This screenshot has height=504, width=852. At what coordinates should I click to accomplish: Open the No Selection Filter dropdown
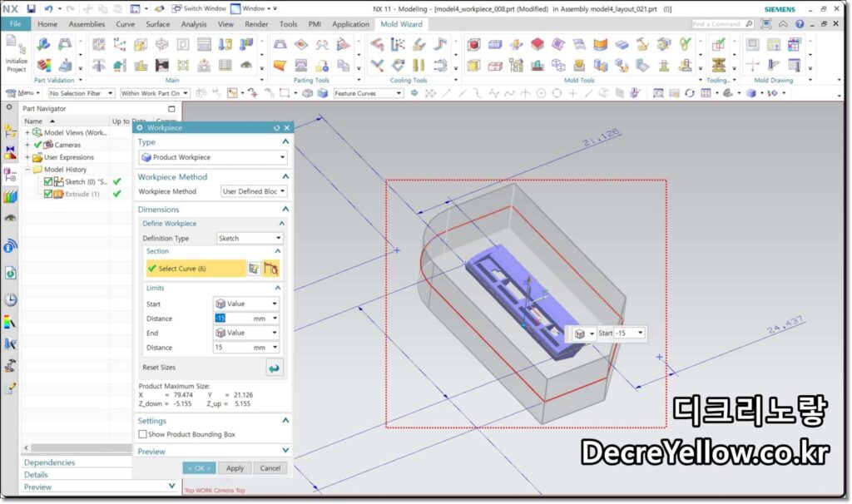click(81, 93)
